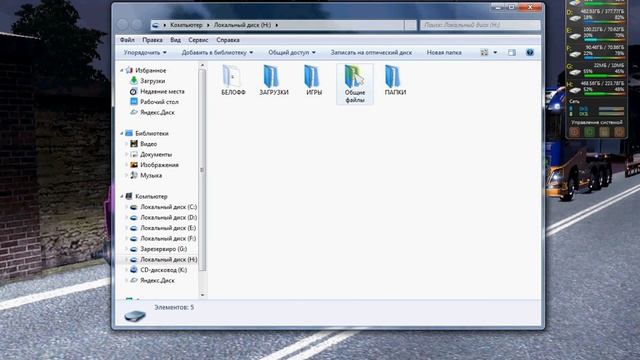Screen dimensions: 640x360
Task: Expand the breadcrumb arrow after Компьютер
Action: (x=208, y=25)
